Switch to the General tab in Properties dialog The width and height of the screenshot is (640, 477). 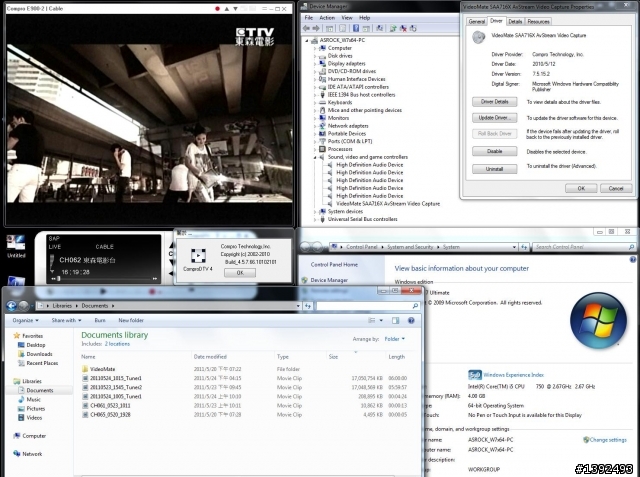[476, 22]
